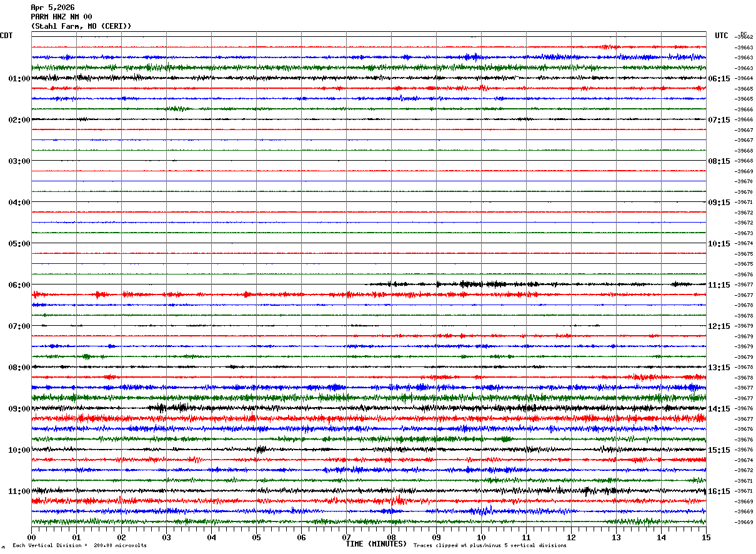The image size is (756, 554).
Task: Click the "TIME (MINUTES)" axis title
Action: [x=376, y=544]
